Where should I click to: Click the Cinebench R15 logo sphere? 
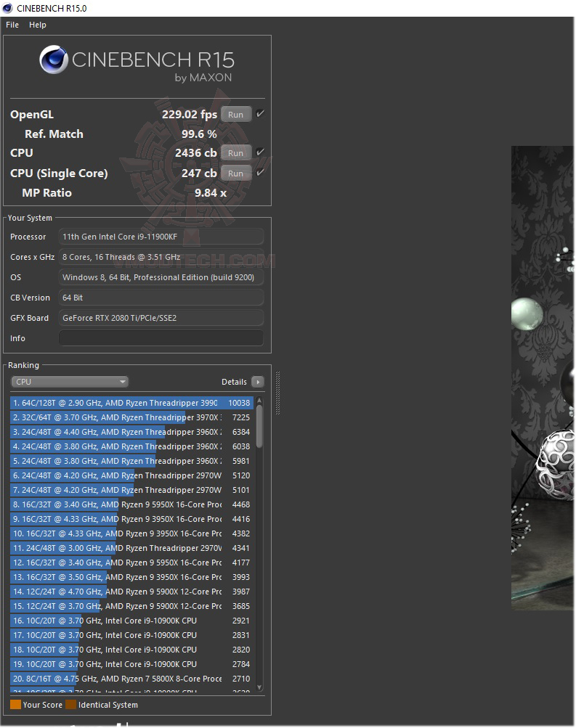point(54,60)
